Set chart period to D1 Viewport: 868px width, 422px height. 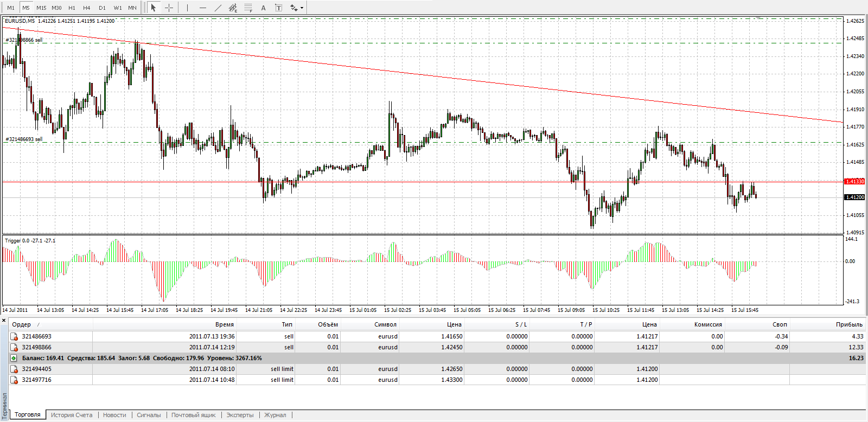pos(102,8)
